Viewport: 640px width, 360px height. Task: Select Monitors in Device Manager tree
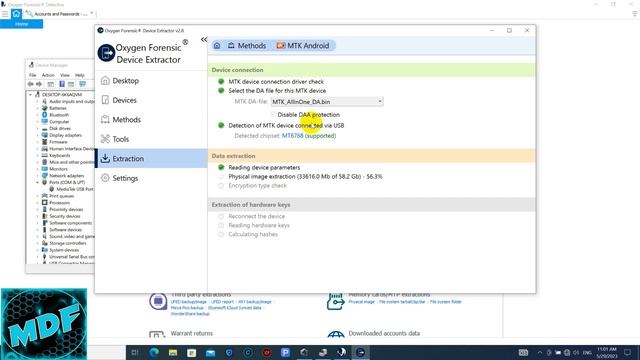pyautogui.click(x=58, y=169)
